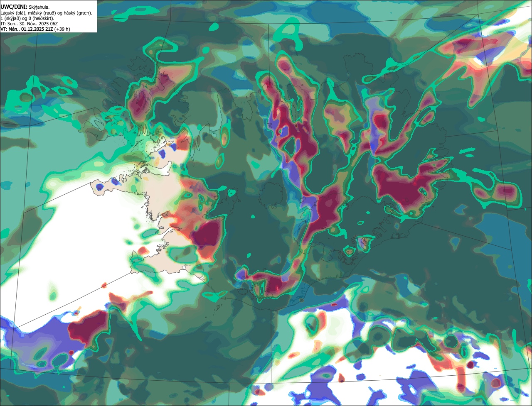Click initial time 'IT: Sun.. 30. Nóv.. 2025 06Z'
532x406 pixels.
pyautogui.click(x=29, y=24)
